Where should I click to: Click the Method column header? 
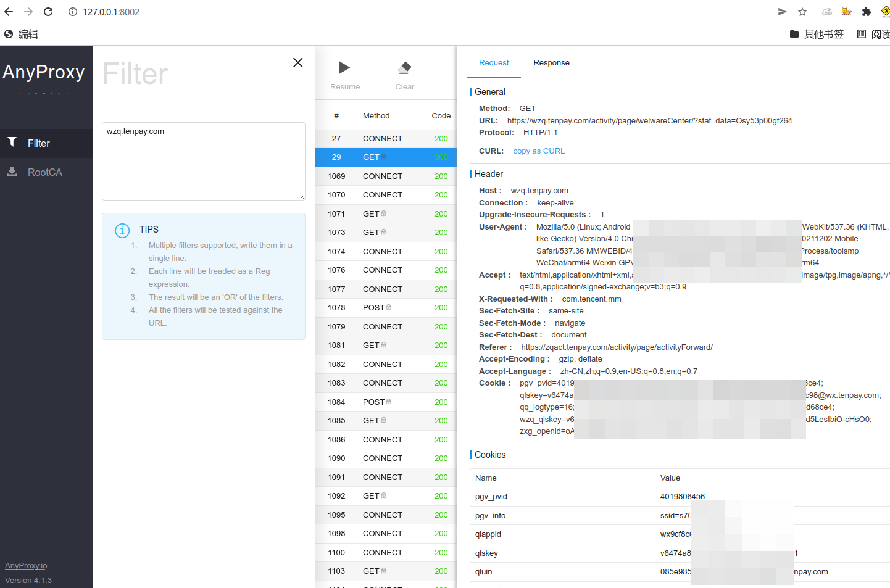coord(376,116)
